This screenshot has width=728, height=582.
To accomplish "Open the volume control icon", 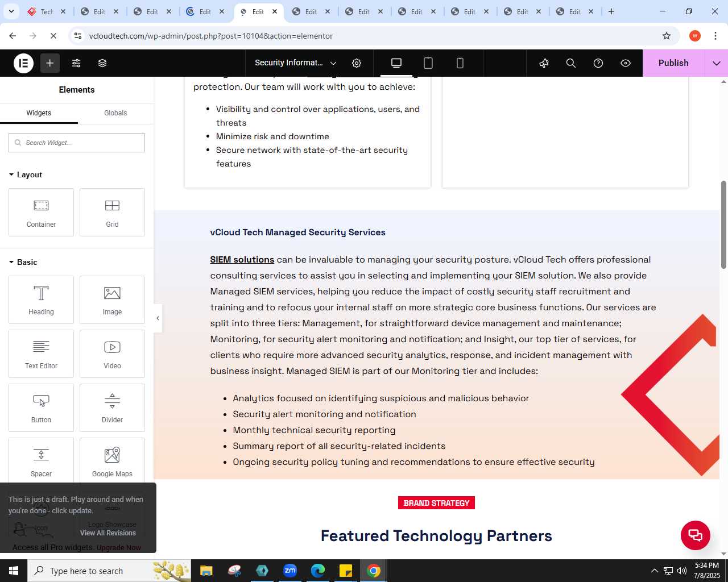I will click(x=682, y=571).
